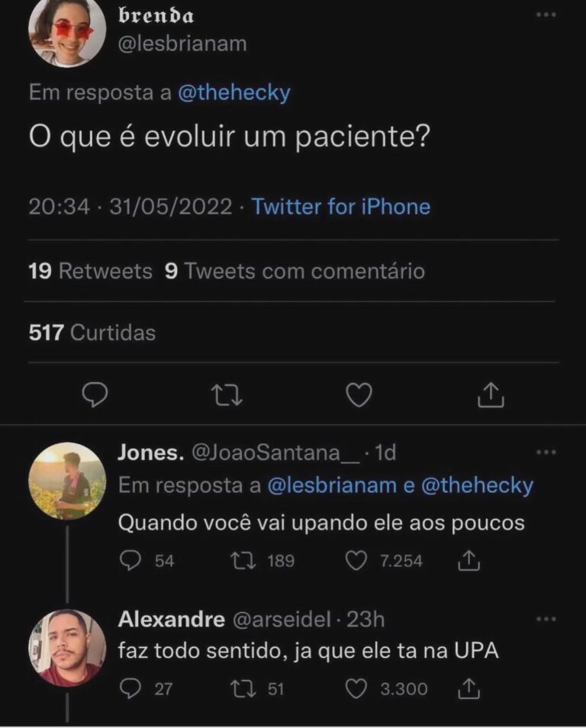Reply to Alexandre's tweet

click(x=131, y=689)
